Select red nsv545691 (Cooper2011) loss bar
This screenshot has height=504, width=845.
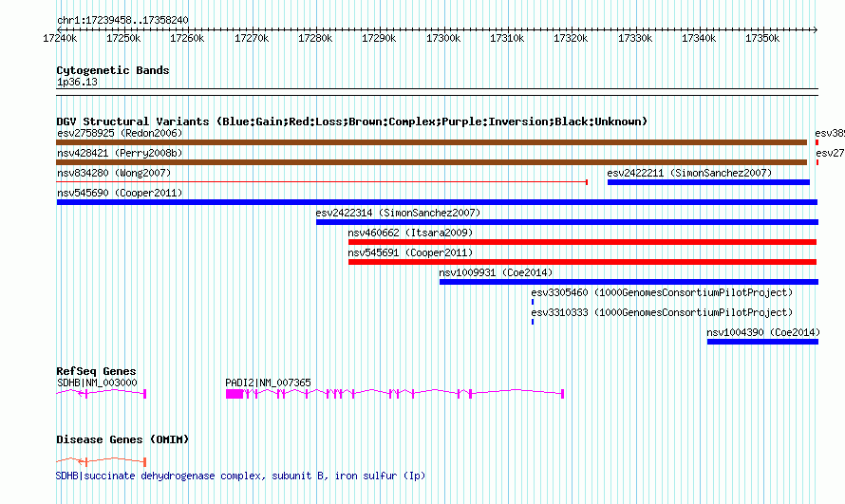click(582, 262)
